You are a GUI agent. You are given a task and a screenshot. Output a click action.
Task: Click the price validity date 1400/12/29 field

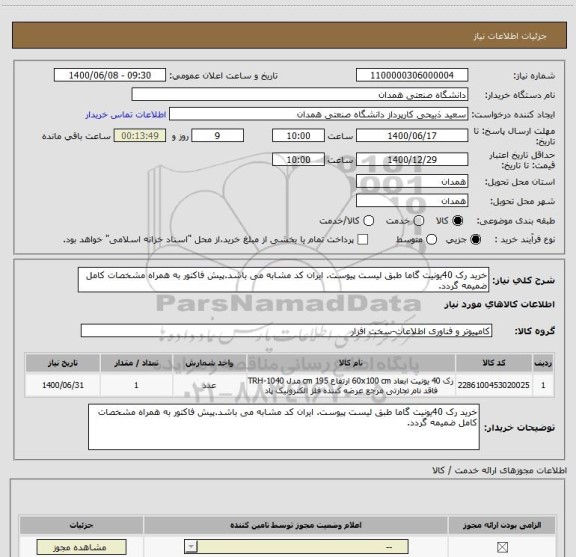coord(412,159)
